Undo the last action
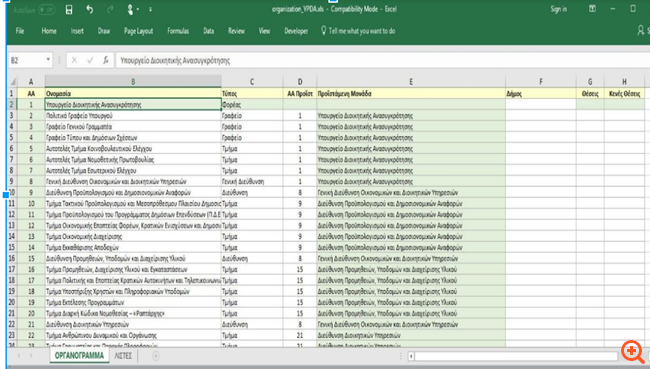The image size is (650, 369). pyautogui.click(x=90, y=9)
